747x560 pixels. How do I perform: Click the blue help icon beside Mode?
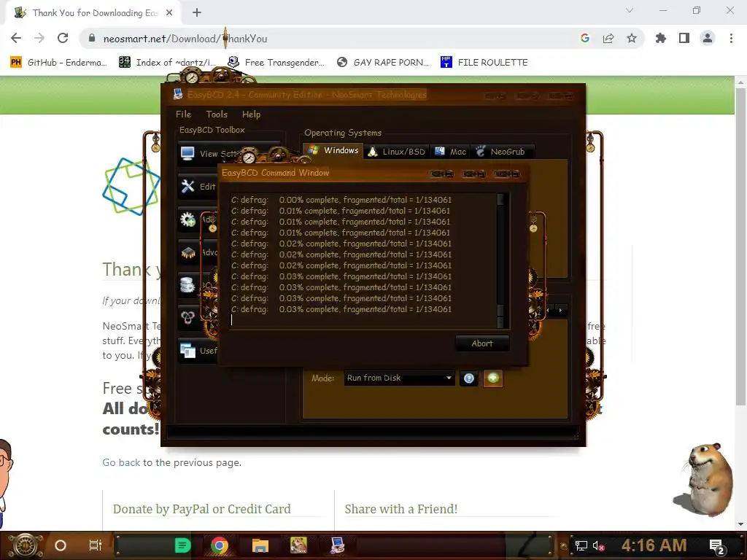point(469,378)
